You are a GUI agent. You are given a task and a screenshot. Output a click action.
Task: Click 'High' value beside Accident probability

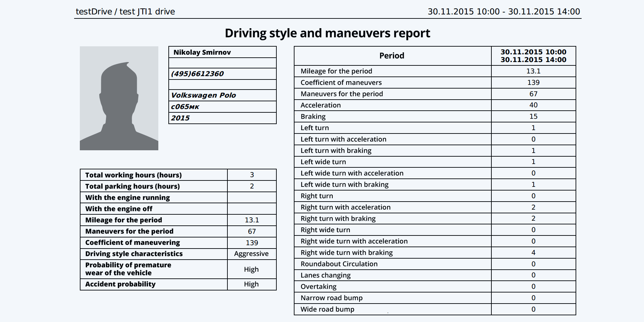coord(252,284)
